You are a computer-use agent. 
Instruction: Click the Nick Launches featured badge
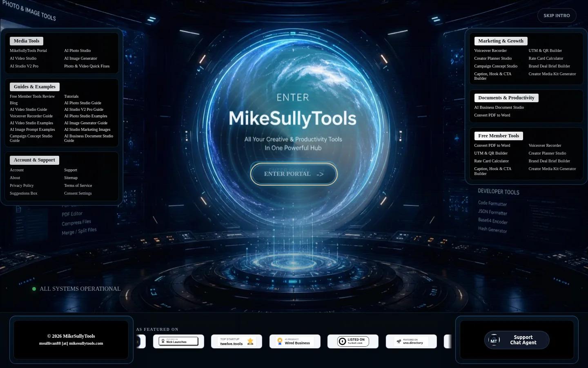click(x=178, y=341)
